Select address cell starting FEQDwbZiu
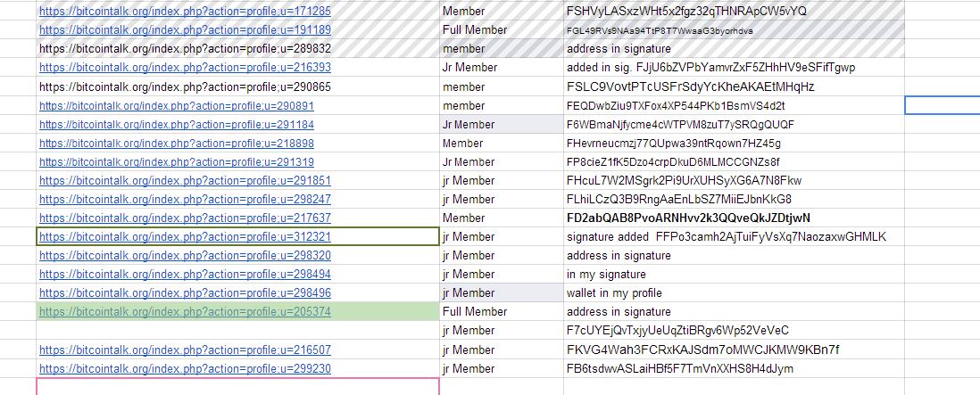The image size is (980, 395). tap(735, 105)
